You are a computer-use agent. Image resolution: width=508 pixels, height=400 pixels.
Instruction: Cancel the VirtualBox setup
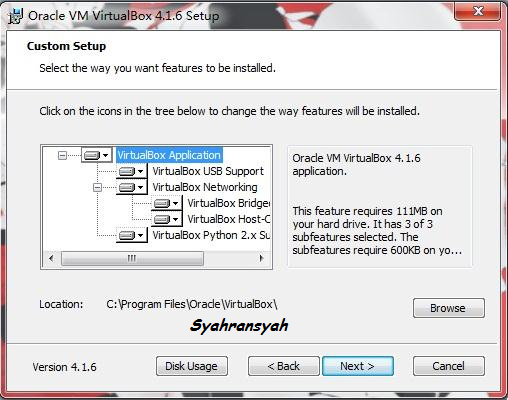[x=449, y=366]
